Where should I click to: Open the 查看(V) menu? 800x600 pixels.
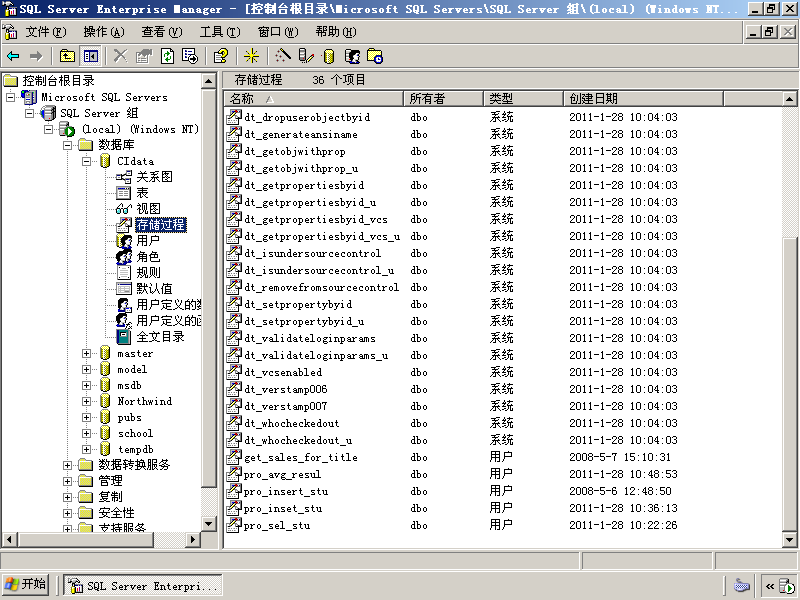(x=162, y=32)
